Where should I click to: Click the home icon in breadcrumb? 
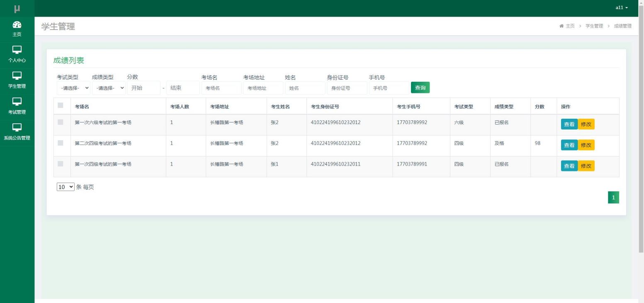click(x=561, y=26)
